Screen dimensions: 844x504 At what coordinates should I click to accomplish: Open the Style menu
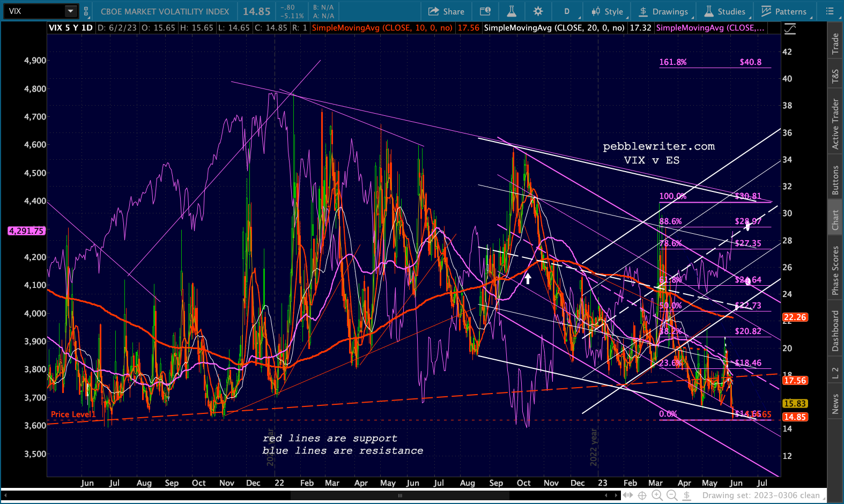pos(607,11)
